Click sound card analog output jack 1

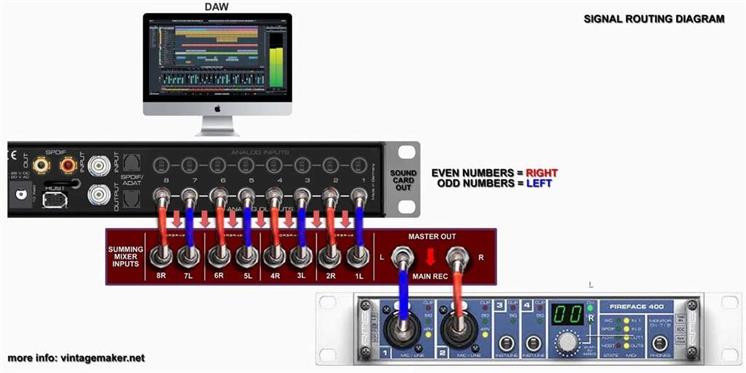359,195
